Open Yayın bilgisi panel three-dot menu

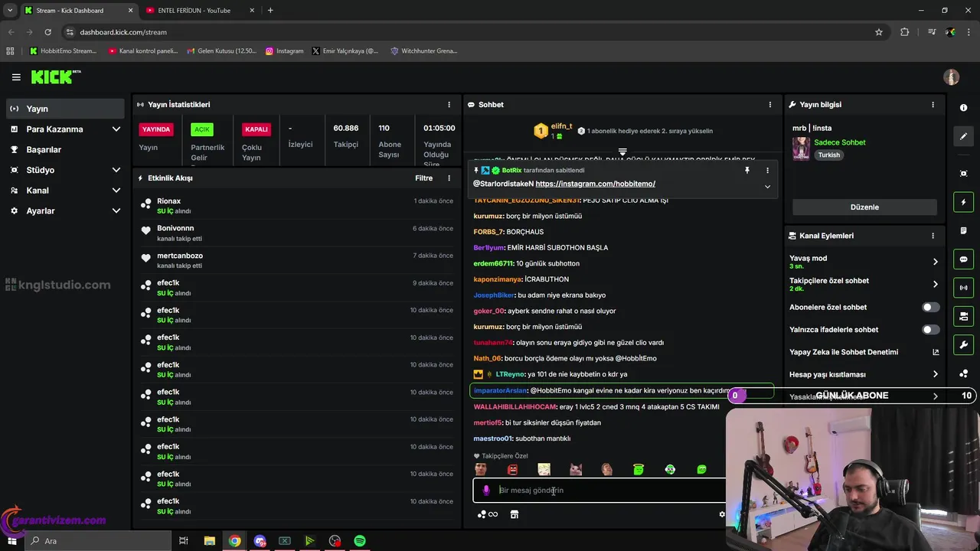pos(933,105)
